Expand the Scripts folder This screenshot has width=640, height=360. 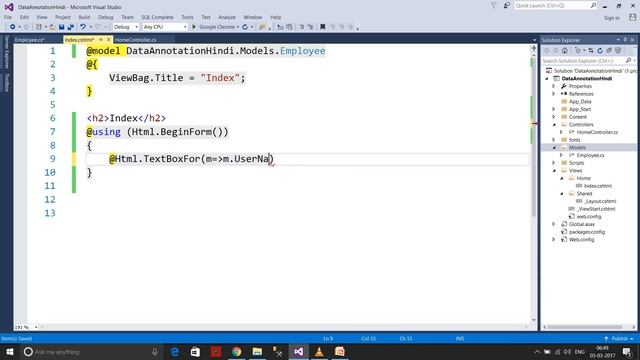point(554,163)
